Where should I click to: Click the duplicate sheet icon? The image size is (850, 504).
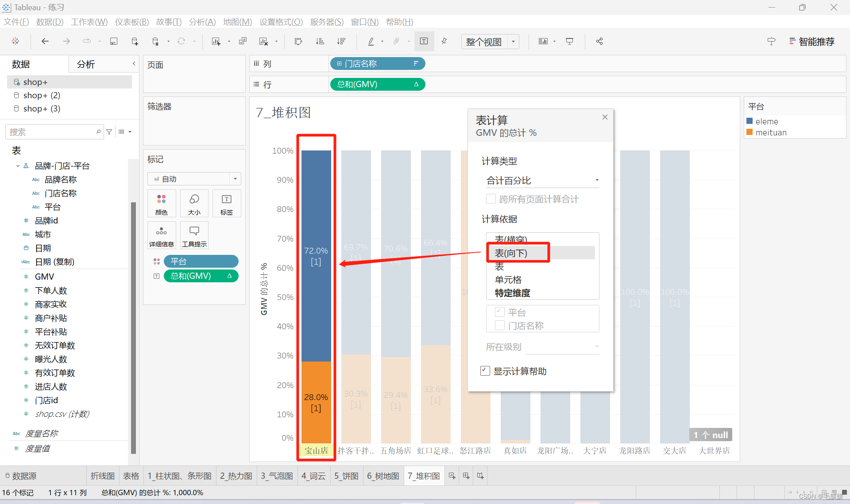point(243,41)
